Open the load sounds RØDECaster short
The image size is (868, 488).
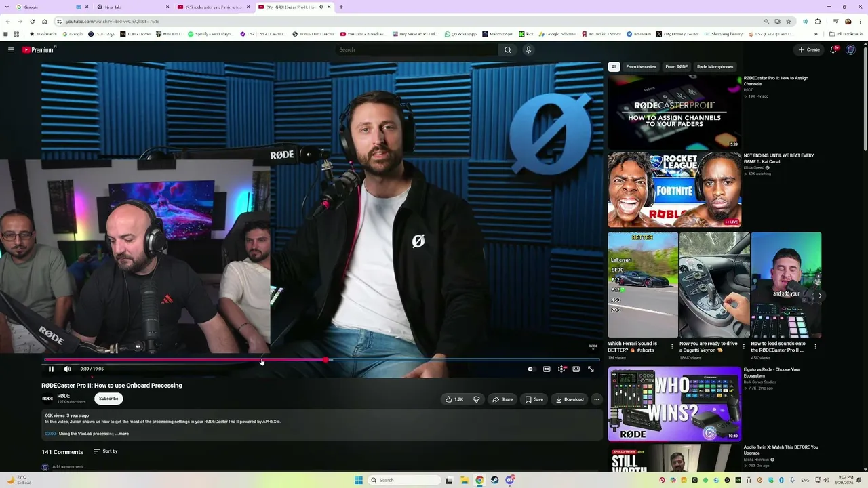point(786,285)
